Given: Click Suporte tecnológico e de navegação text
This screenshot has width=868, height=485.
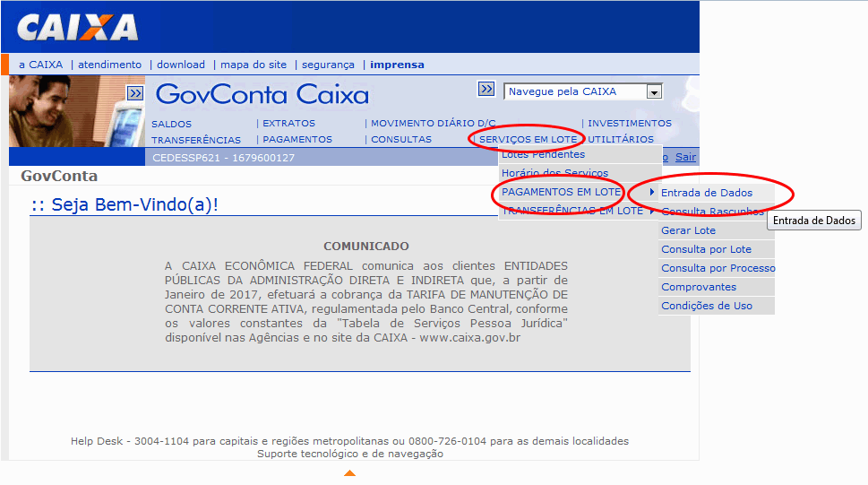Looking at the screenshot, I should 350,454.
